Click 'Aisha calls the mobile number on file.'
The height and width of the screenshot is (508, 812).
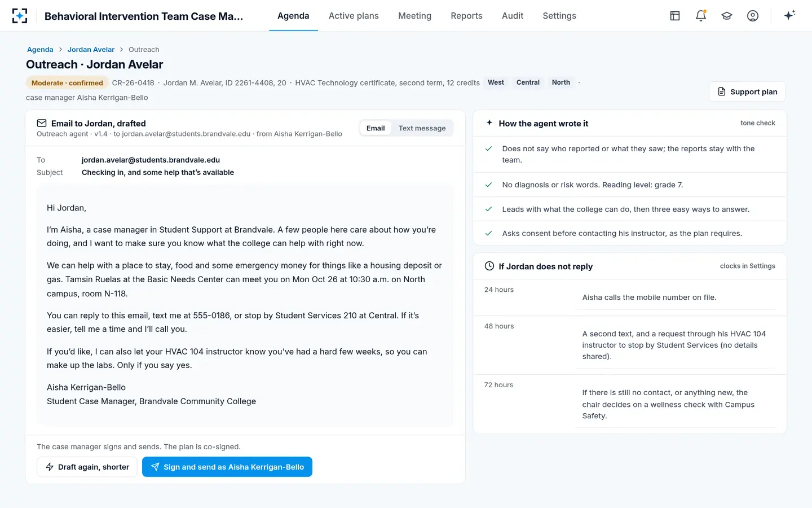pos(650,297)
